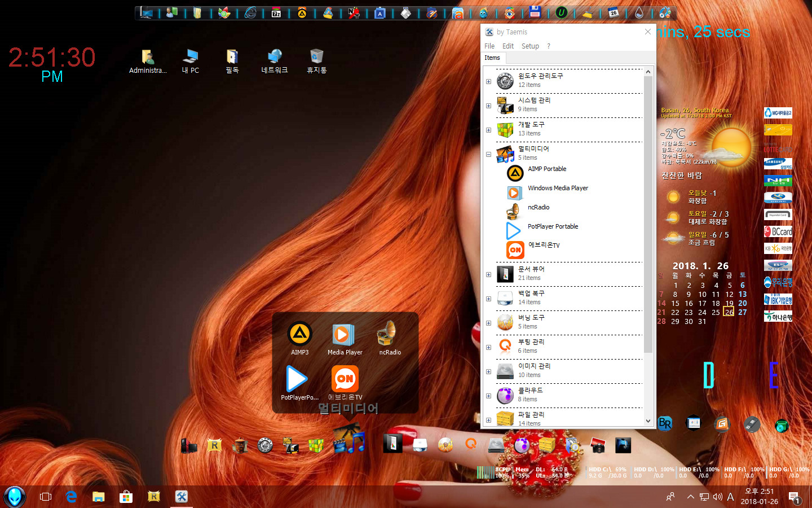The width and height of the screenshot is (812, 508).
Task: Open 네트워크 desktop icon
Action: pyautogui.click(x=275, y=61)
